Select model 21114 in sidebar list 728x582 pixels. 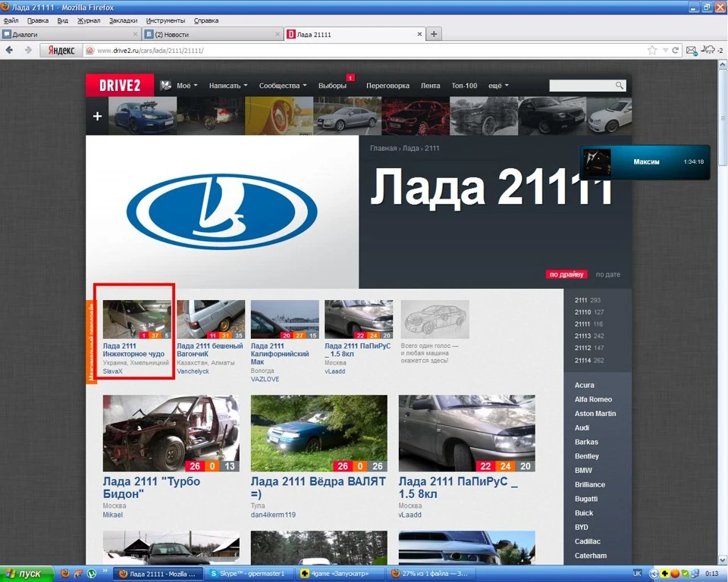582,360
